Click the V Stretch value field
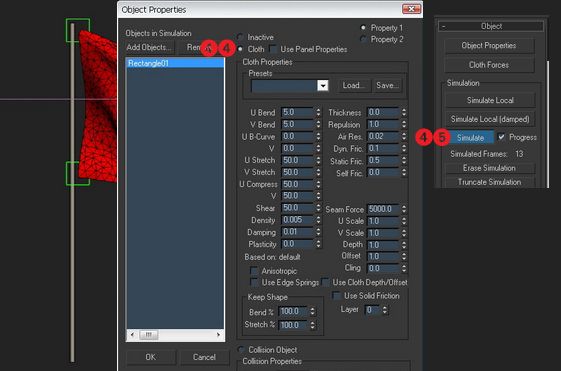Viewport: 561px width, 371px height. point(298,172)
